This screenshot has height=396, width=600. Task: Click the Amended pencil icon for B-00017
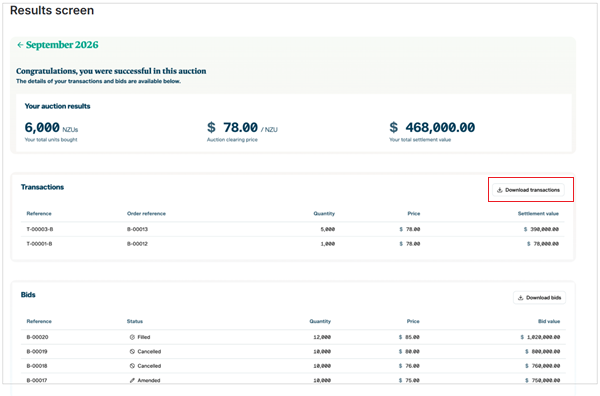[132, 381]
